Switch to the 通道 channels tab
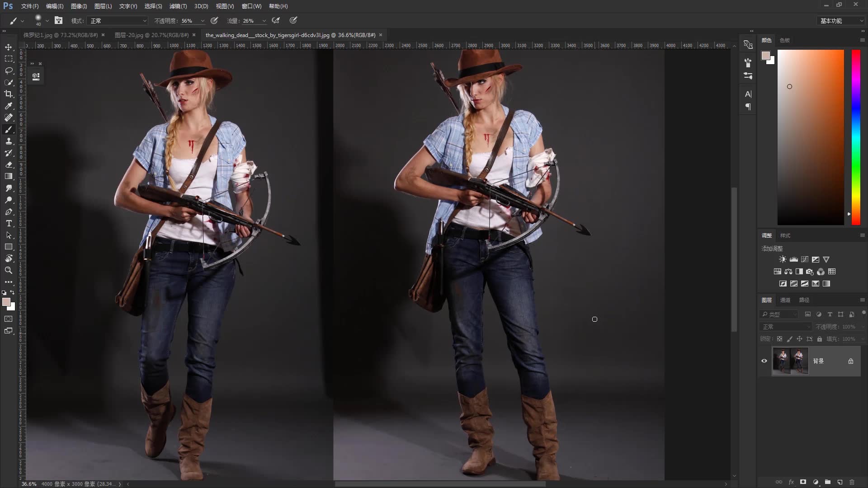The height and width of the screenshot is (488, 868). pos(785,300)
